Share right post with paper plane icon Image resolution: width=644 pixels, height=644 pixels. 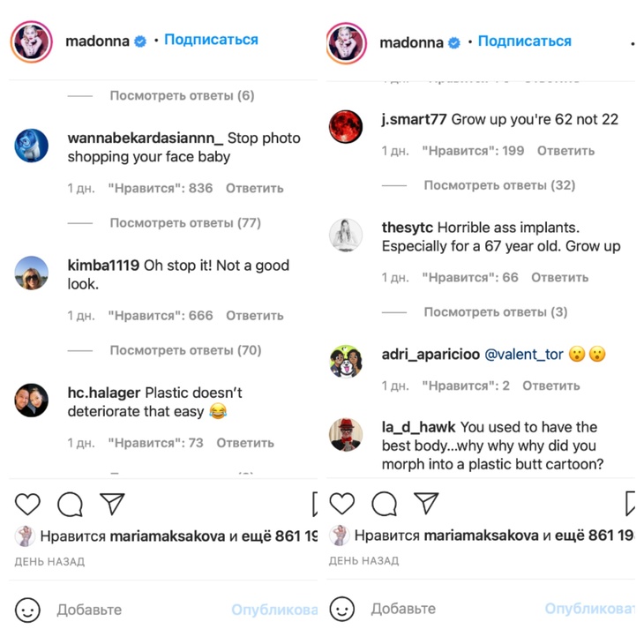[x=426, y=503]
